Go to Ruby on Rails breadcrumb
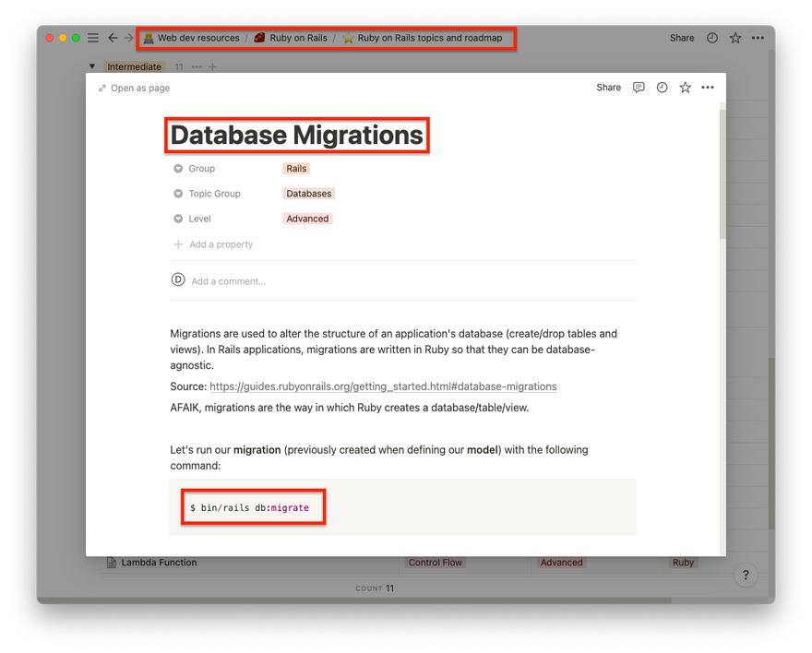812x653 pixels. [x=298, y=38]
